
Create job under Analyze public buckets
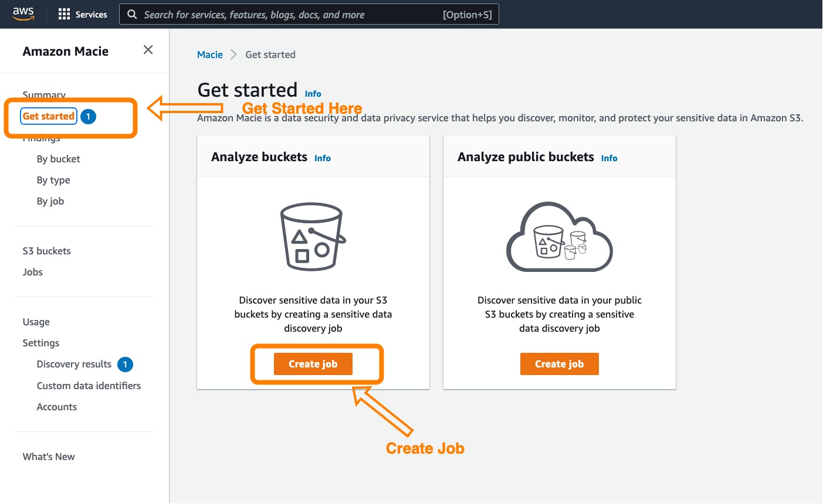pos(560,364)
